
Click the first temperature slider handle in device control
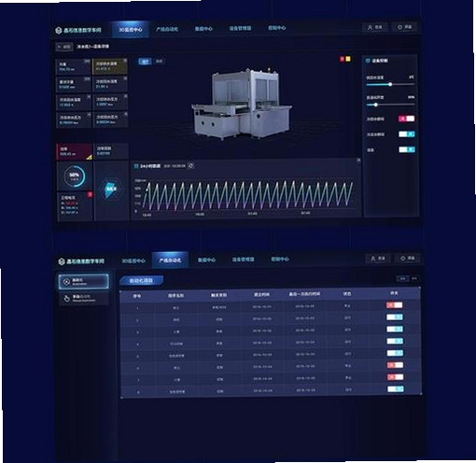390,84
